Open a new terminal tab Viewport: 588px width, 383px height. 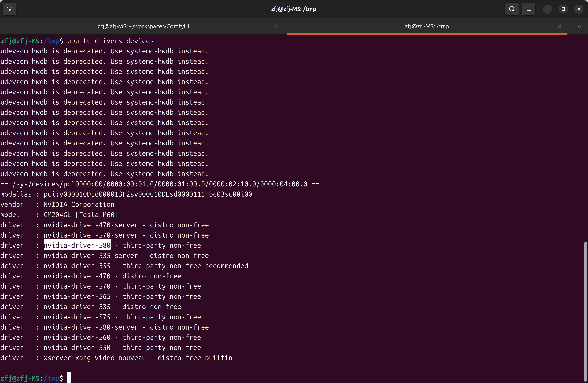(9, 9)
